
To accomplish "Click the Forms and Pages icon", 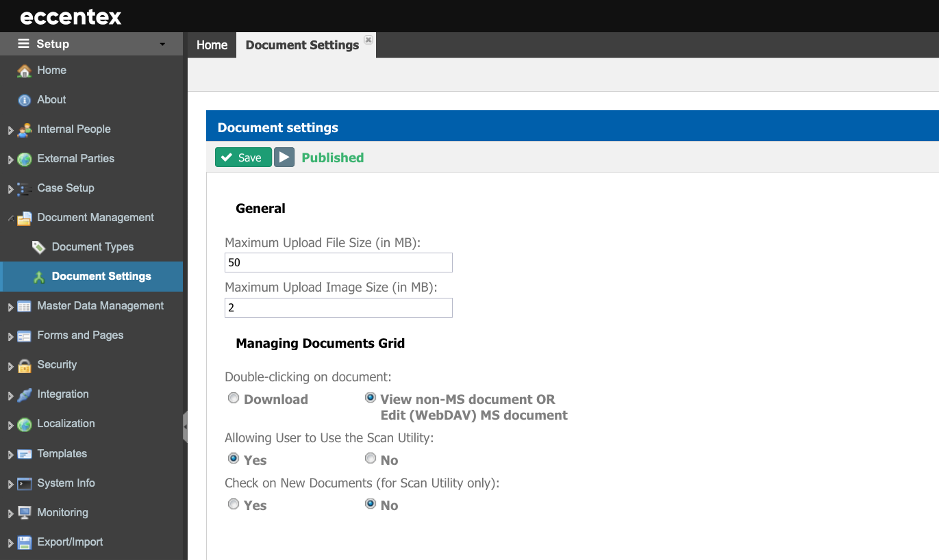I will (25, 335).
